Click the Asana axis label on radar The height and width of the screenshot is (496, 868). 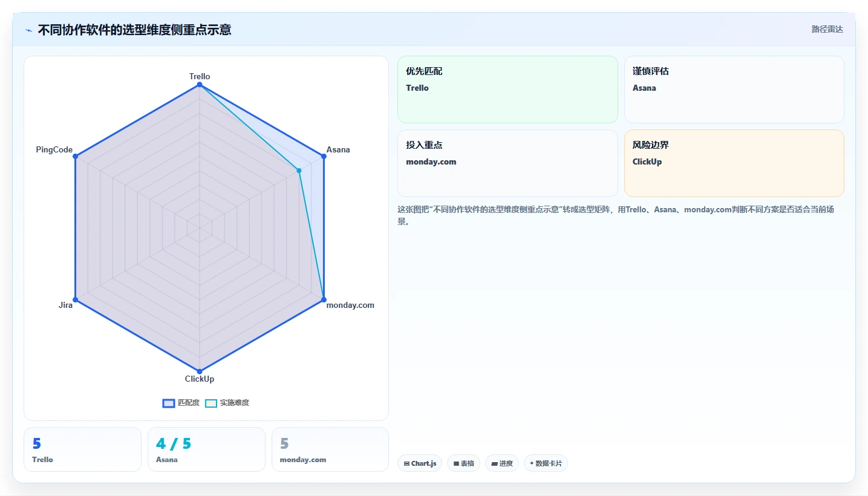pos(338,149)
